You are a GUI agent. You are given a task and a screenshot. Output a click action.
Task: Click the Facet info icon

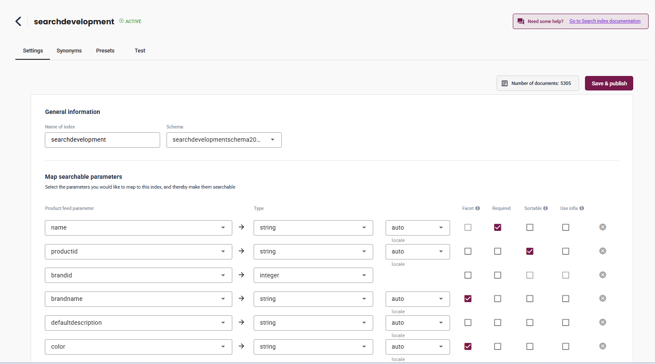click(477, 208)
